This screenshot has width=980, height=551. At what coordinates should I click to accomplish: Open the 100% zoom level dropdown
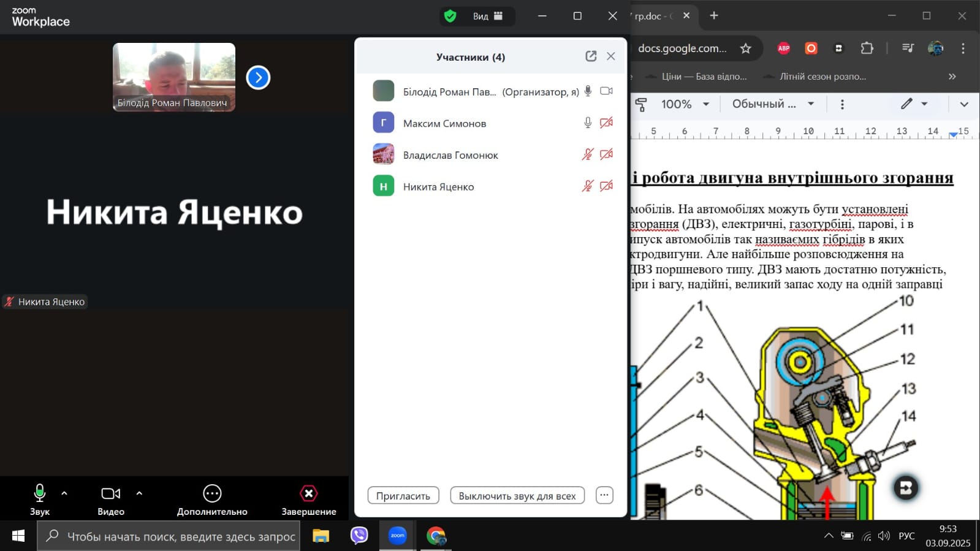click(685, 104)
